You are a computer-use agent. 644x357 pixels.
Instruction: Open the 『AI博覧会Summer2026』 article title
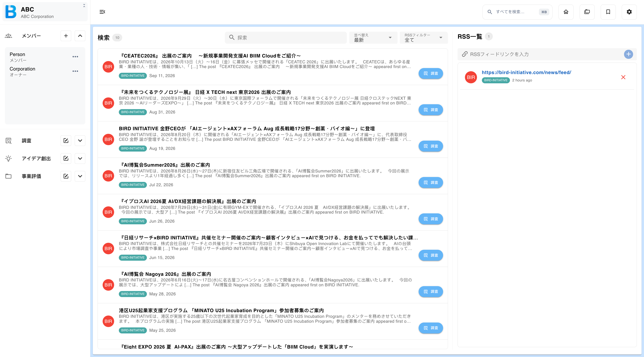165,165
